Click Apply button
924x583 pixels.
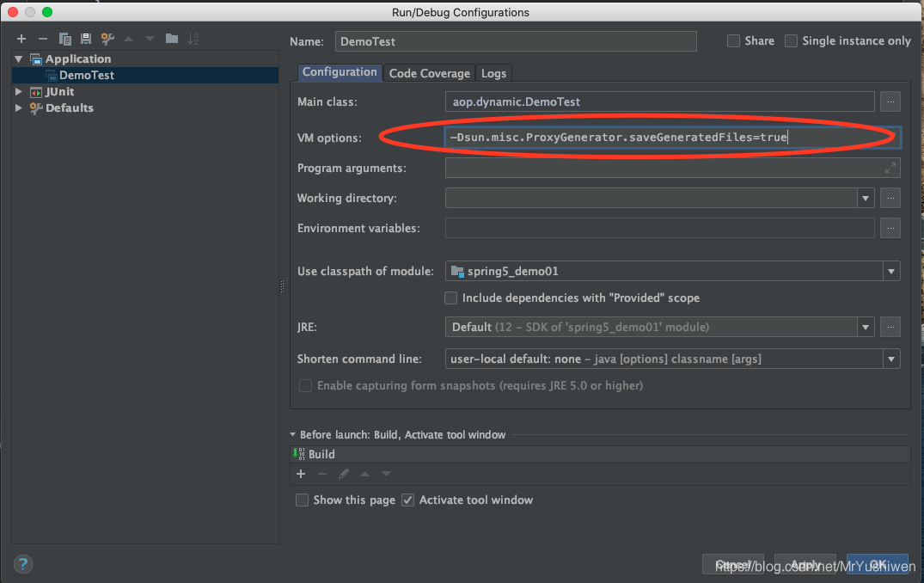pos(805,564)
